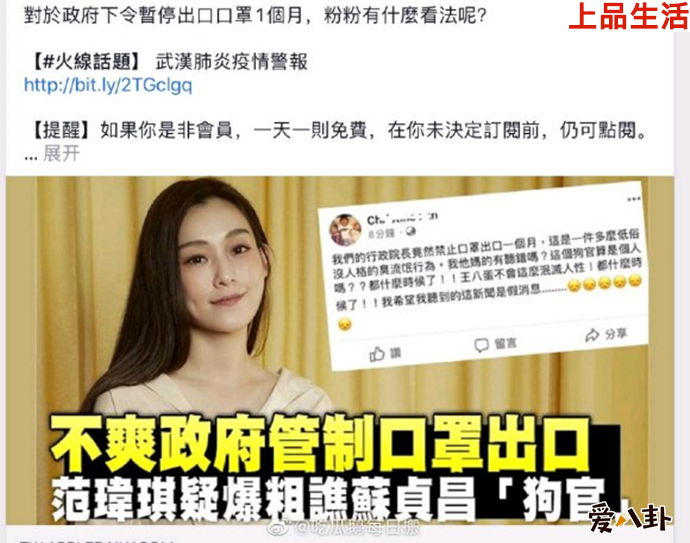Image resolution: width=690 pixels, height=543 pixels.
Task: Click the 武漢肺炎疫情警報 title text
Action: [x=232, y=62]
